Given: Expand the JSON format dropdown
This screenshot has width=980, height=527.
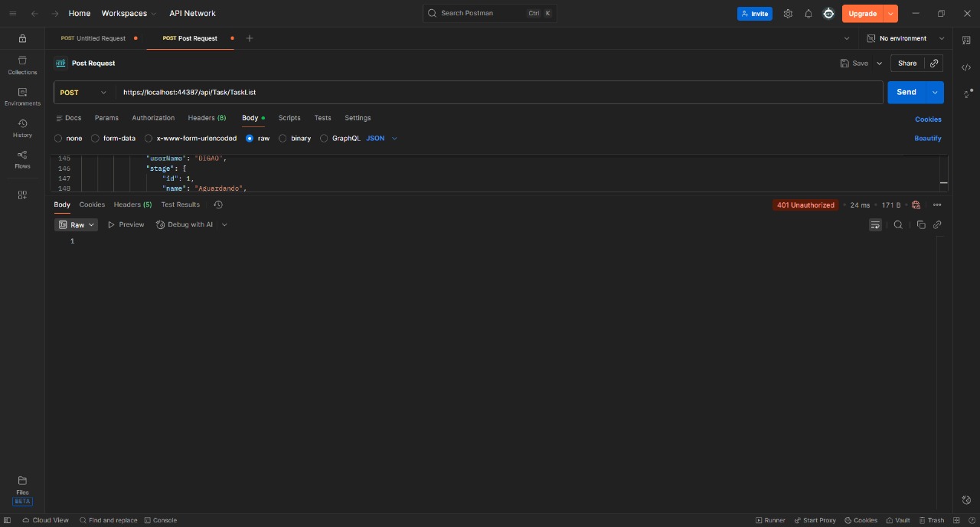Looking at the screenshot, I should point(382,139).
